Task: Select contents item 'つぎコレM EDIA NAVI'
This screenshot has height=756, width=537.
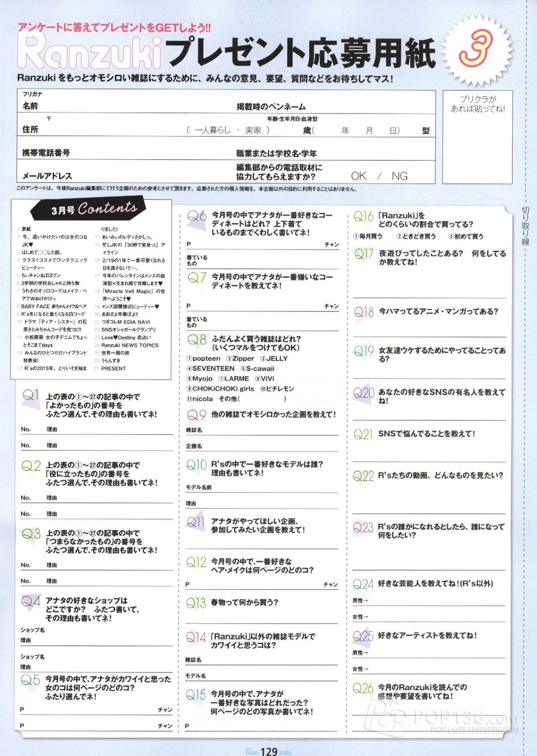Action: point(122,322)
